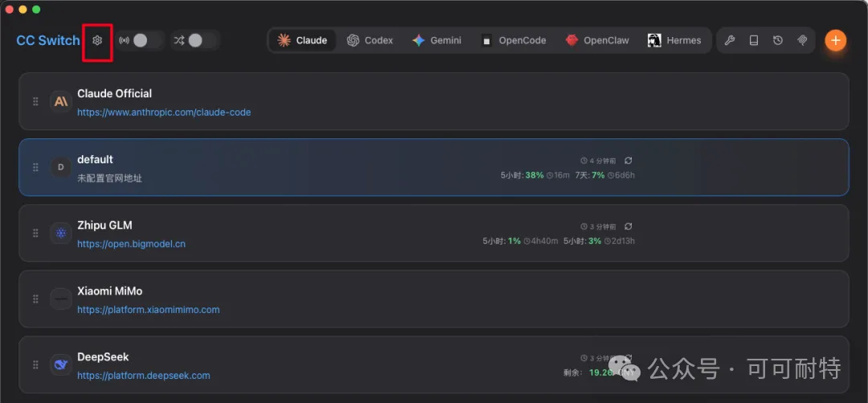Screen dimensions: 868x403
Task: Select the DeepSeek provider name
Action: coord(103,357)
